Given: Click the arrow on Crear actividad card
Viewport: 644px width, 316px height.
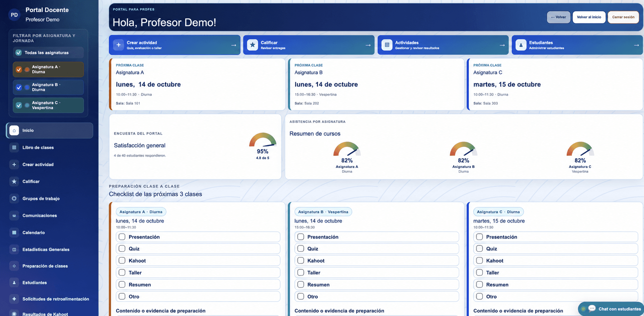Looking at the screenshot, I should tap(233, 45).
